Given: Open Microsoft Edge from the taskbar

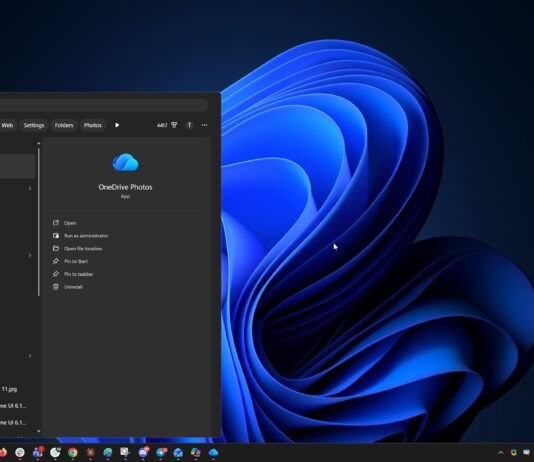Looking at the screenshot, I should pyautogui.click(x=108, y=452).
